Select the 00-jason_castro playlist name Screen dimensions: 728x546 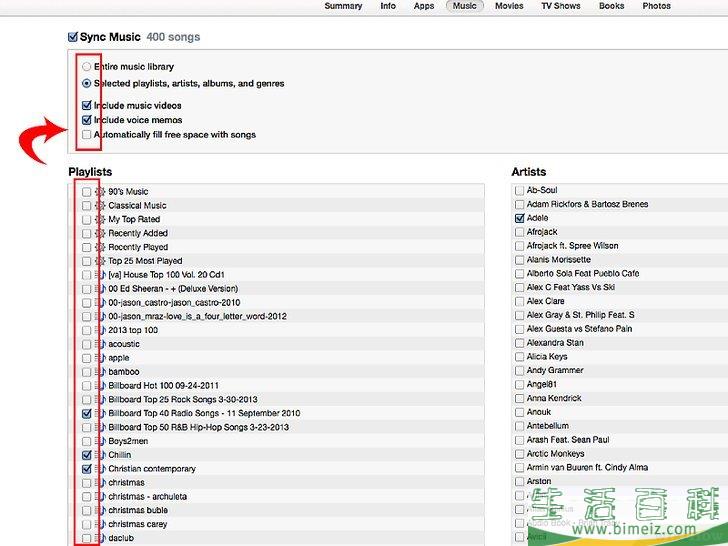coord(174,303)
